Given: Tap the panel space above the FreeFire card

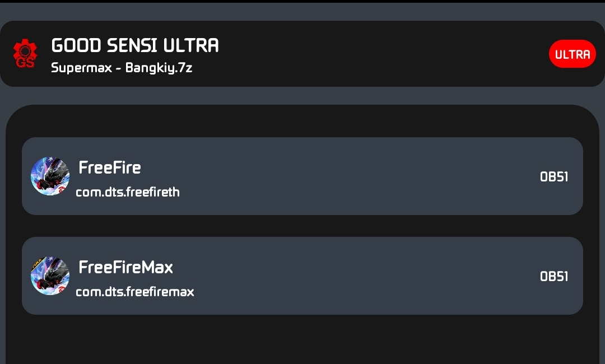Looking at the screenshot, I should 302,122.
